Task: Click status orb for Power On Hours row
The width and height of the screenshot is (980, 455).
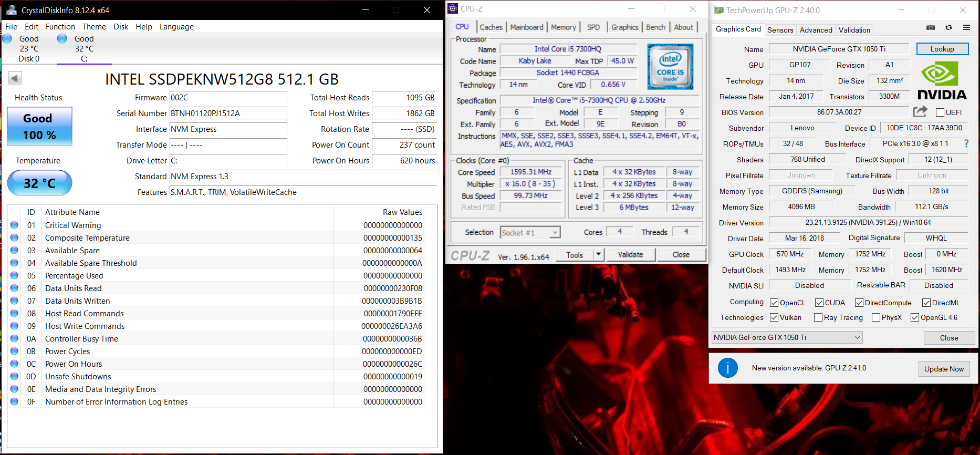Action: (14, 364)
